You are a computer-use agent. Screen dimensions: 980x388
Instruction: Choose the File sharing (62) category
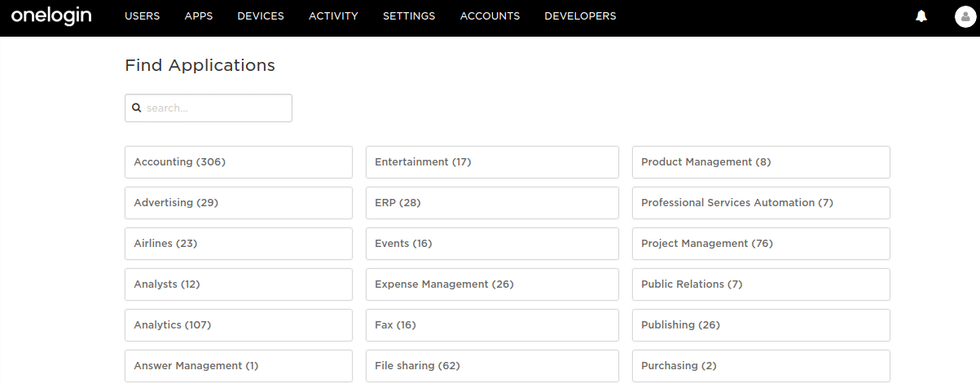491,366
